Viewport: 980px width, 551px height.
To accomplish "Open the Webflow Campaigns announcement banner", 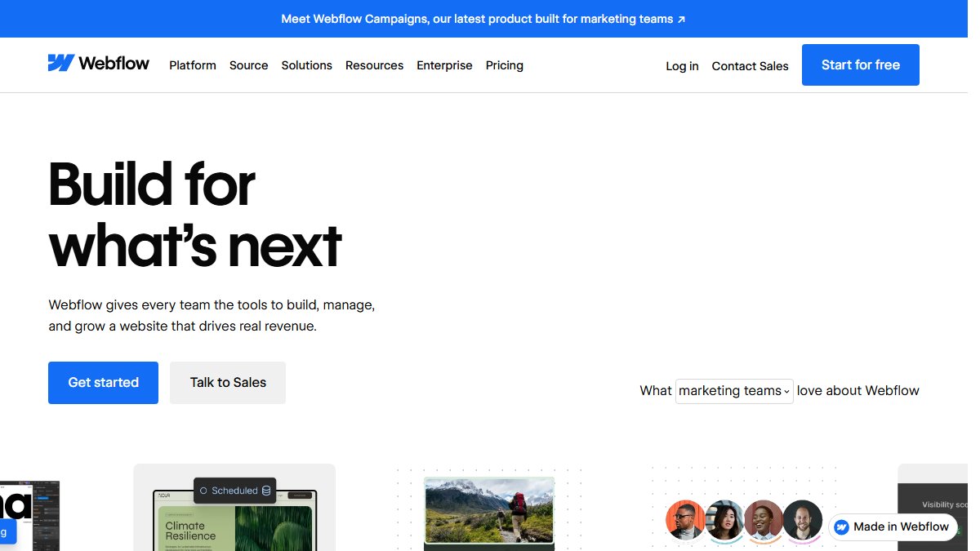I will 483,19.
